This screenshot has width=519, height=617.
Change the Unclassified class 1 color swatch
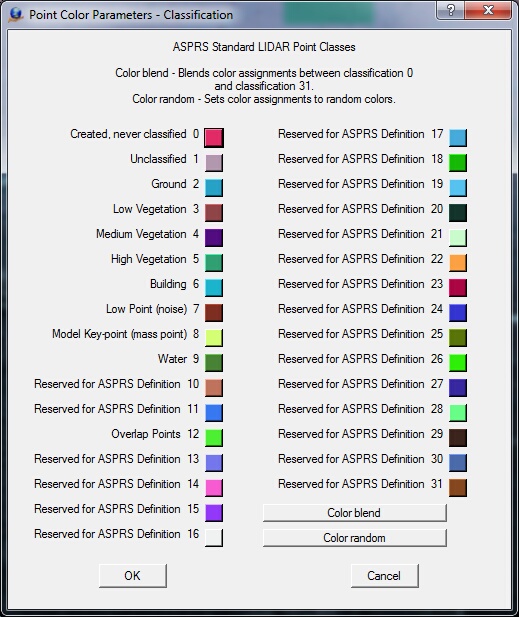tap(214, 163)
